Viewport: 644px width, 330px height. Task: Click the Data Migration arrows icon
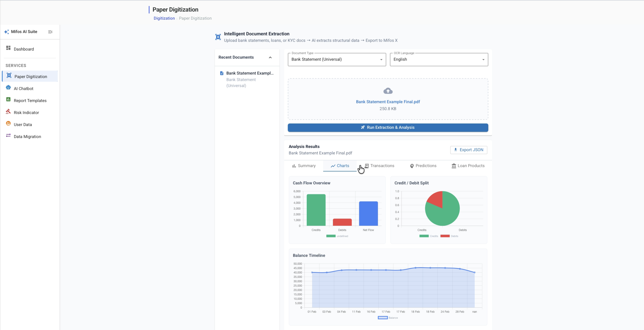click(8, 136)
